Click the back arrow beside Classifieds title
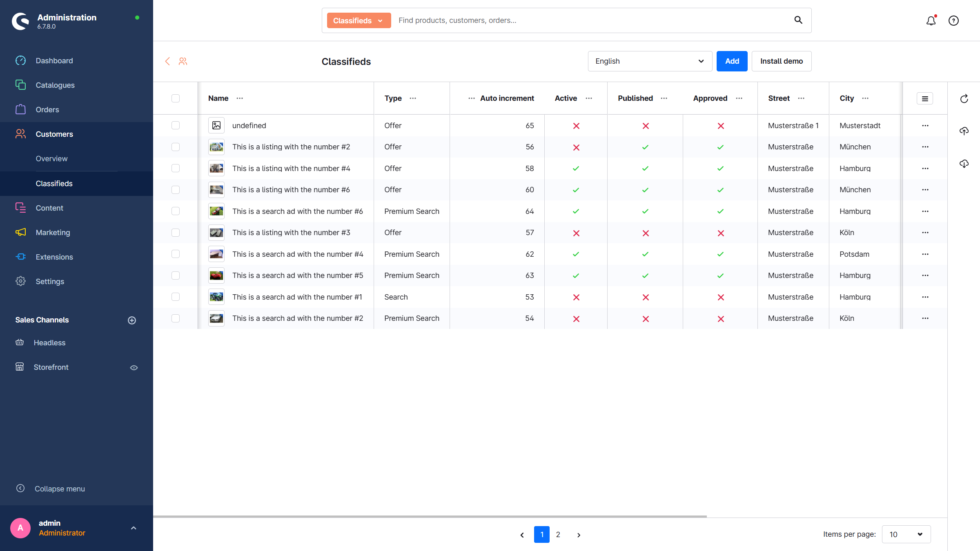The image size is (980, 551). 167,61
